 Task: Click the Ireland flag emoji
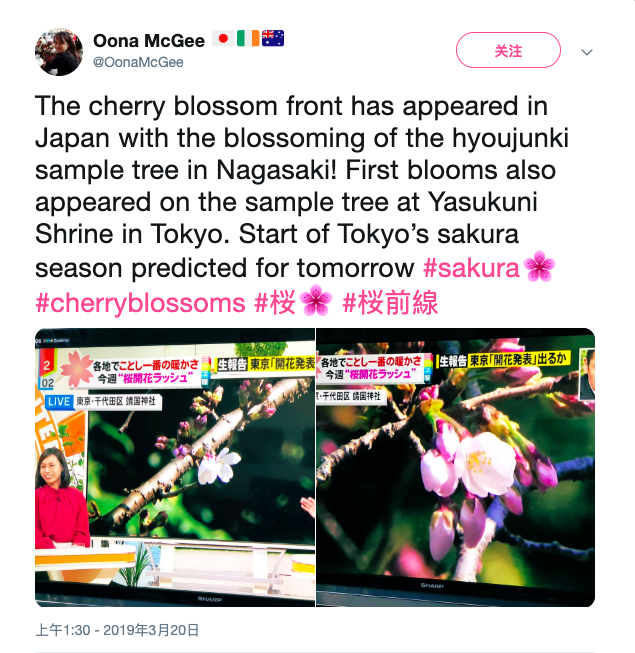(248, 39)
